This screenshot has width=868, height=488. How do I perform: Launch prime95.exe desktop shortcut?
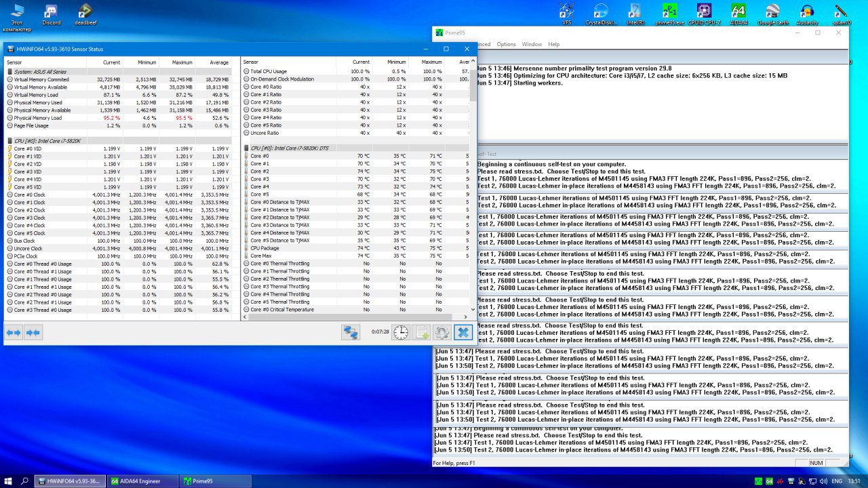(670, 14)
